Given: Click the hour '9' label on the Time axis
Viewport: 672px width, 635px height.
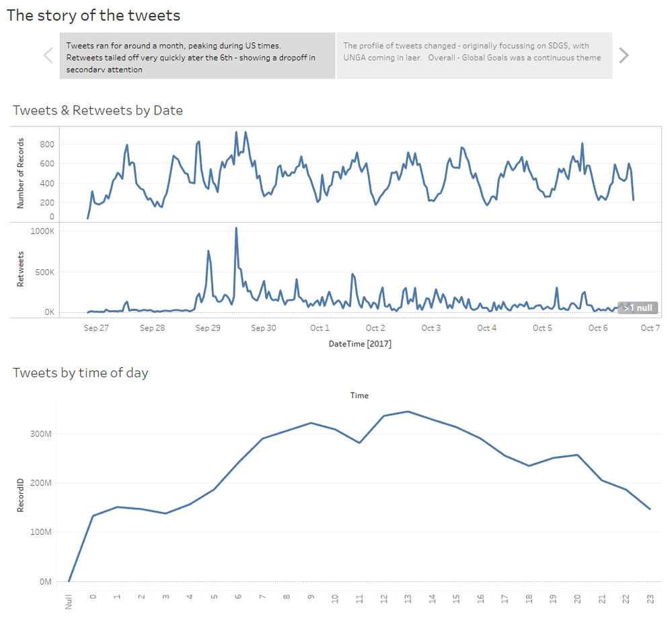Looking at the screenshot, I should coord(311,597).
